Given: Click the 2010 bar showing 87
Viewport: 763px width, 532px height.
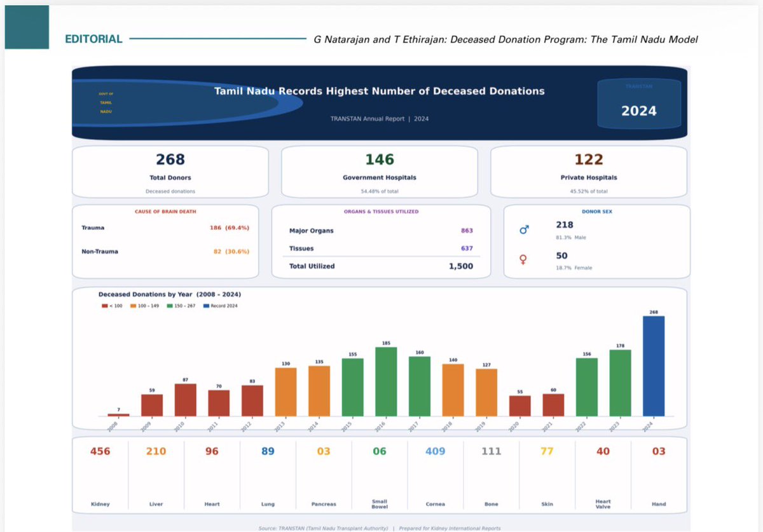Looking at the screenshot, I should tap(185, 400).
